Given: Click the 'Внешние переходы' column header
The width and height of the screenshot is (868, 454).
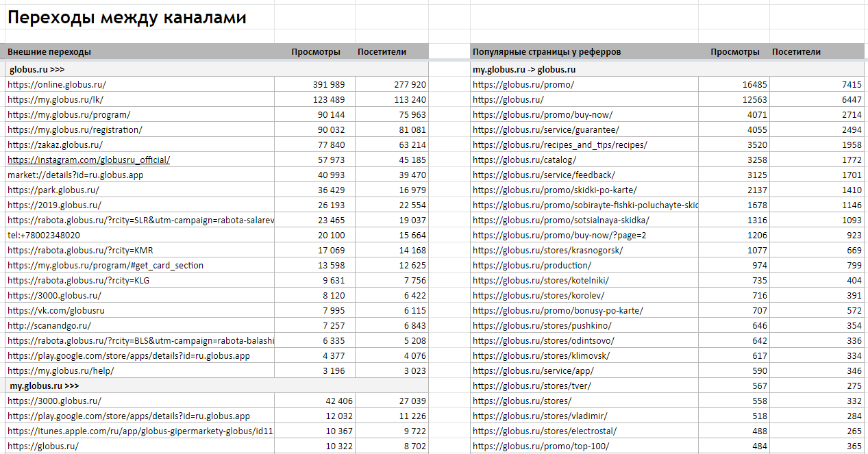Looking at the screenshot, I should [x=49, y=51].
